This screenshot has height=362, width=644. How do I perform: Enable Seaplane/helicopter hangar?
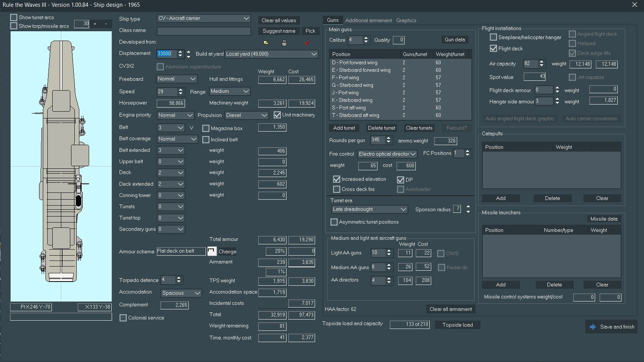point(493,37)
